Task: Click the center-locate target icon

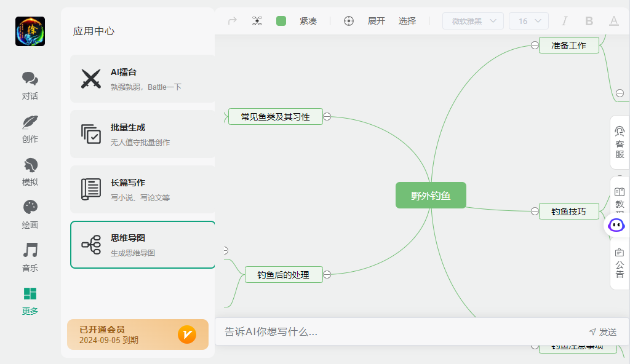Action: 349,21
